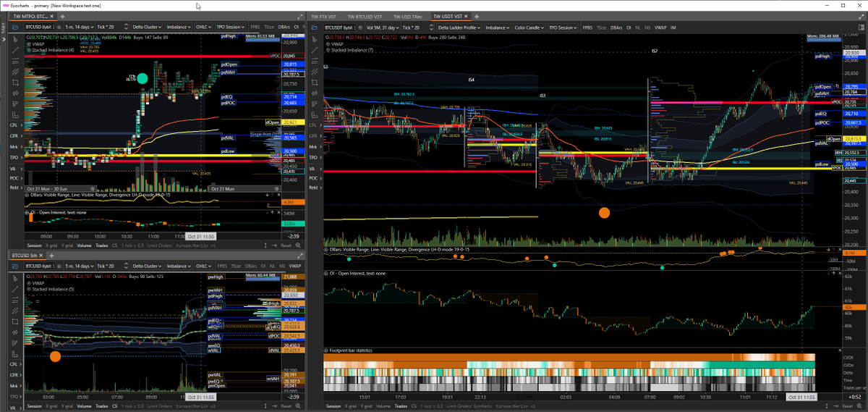
Task: Click Reset in right chart bottom bar
Action: coord(847,405)
